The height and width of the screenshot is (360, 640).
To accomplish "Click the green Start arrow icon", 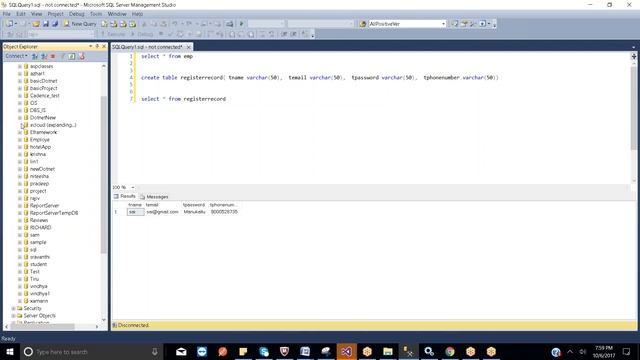I will (242, 24).
